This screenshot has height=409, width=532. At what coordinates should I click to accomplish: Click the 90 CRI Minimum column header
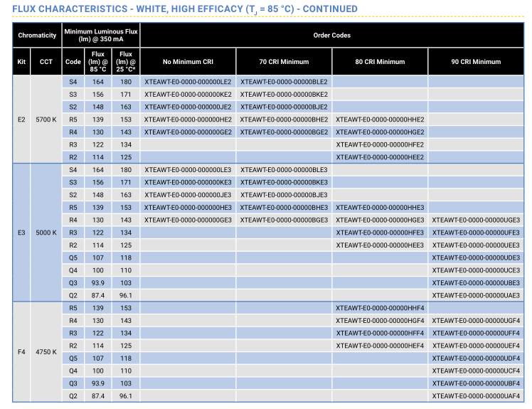click(475, 62)
